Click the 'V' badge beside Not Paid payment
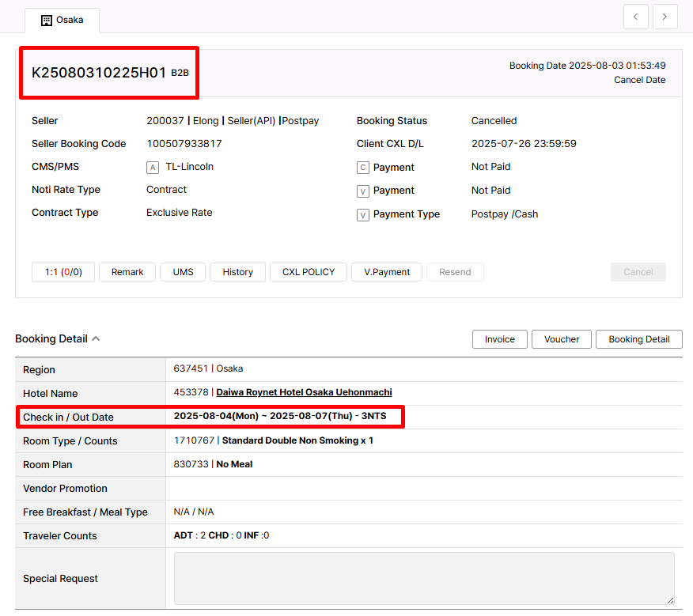 click(x=363, y=191)
